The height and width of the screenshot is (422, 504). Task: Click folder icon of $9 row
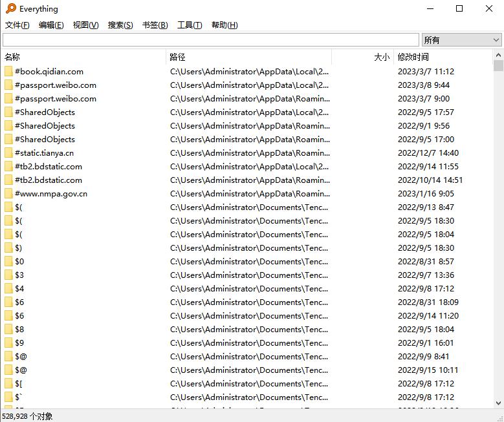pos(8,343)
